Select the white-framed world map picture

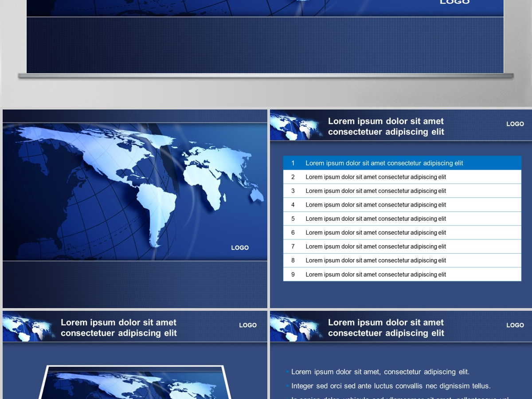(135, 382)
